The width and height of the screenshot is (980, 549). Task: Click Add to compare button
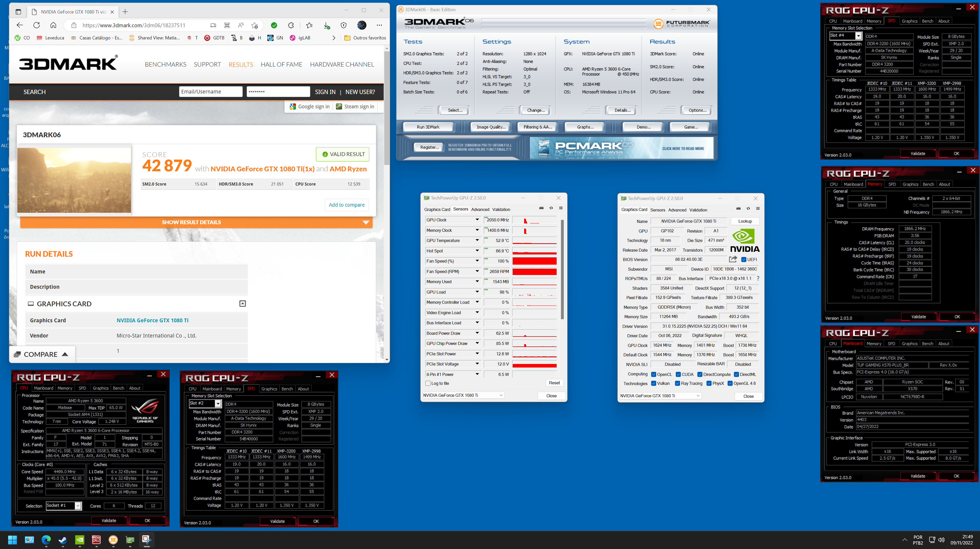pos(347,205)
